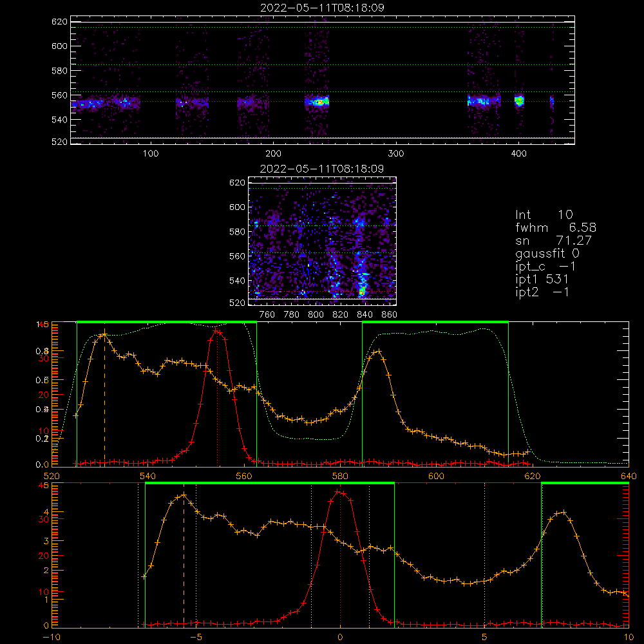
Task: Click x-axis label 600 on third plot
Action: (436, 476)
